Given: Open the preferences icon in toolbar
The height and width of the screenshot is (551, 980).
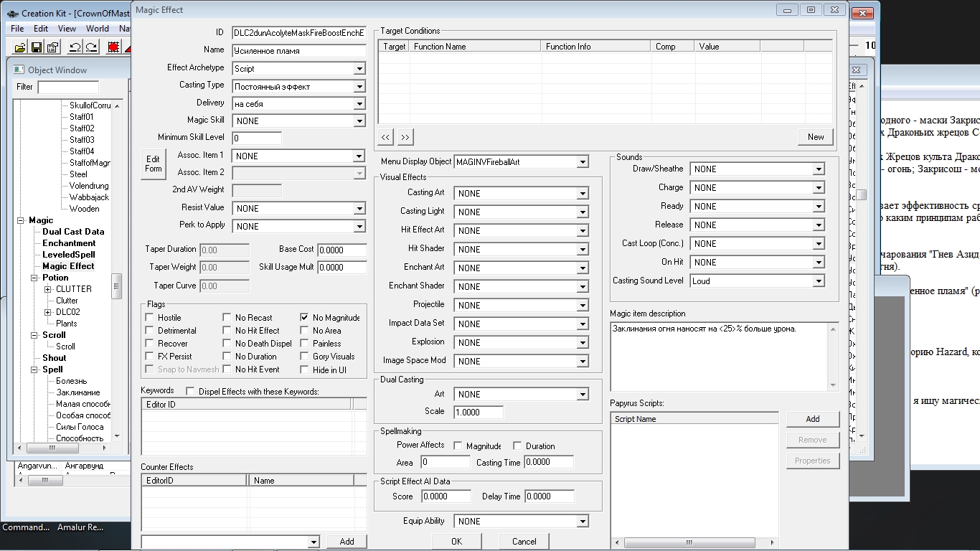Looking at the screenshot, I should [52, 47].
